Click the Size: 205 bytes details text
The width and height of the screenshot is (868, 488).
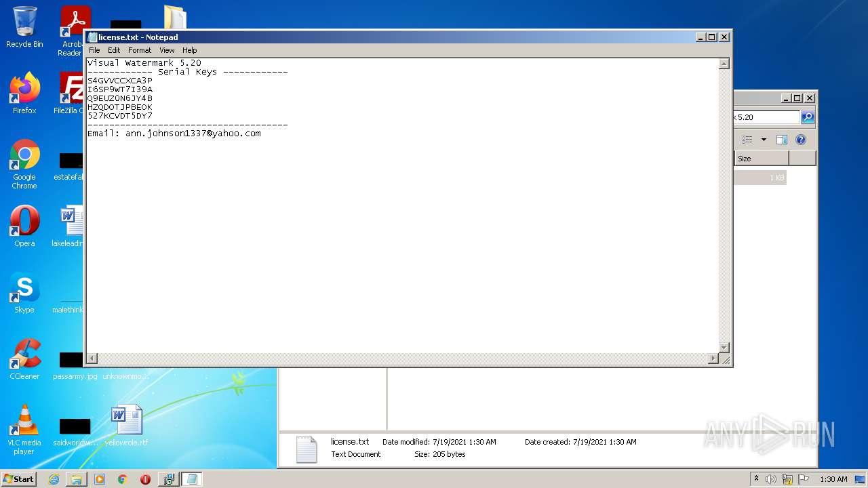tap(440, 454)
